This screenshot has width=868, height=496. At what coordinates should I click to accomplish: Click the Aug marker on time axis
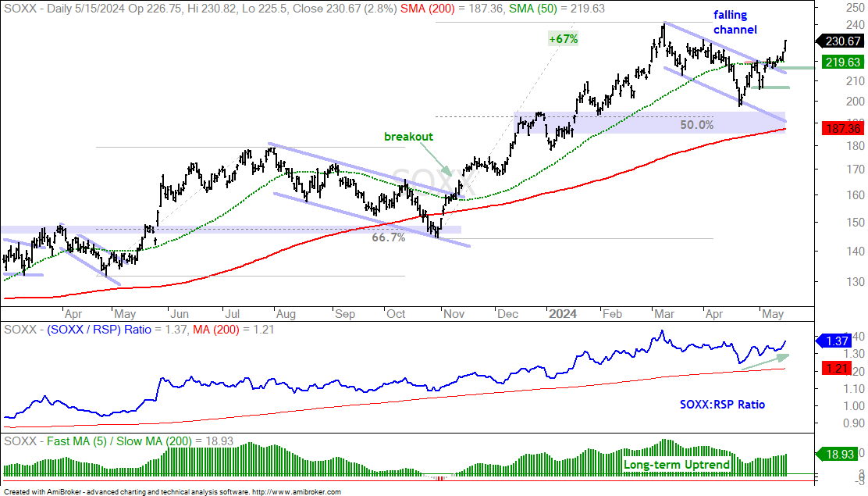pyautogui.click(x=286, y=314)
